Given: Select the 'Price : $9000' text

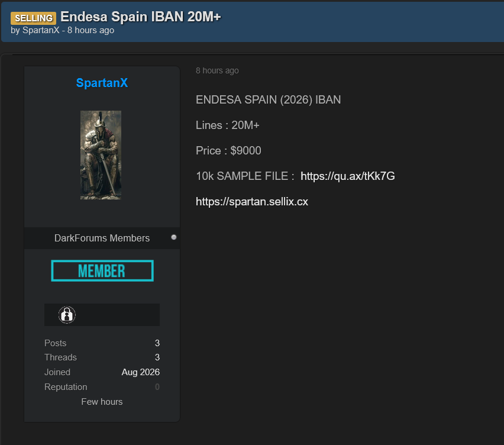Looking at the screenshot, I should (x=228, y=150).
